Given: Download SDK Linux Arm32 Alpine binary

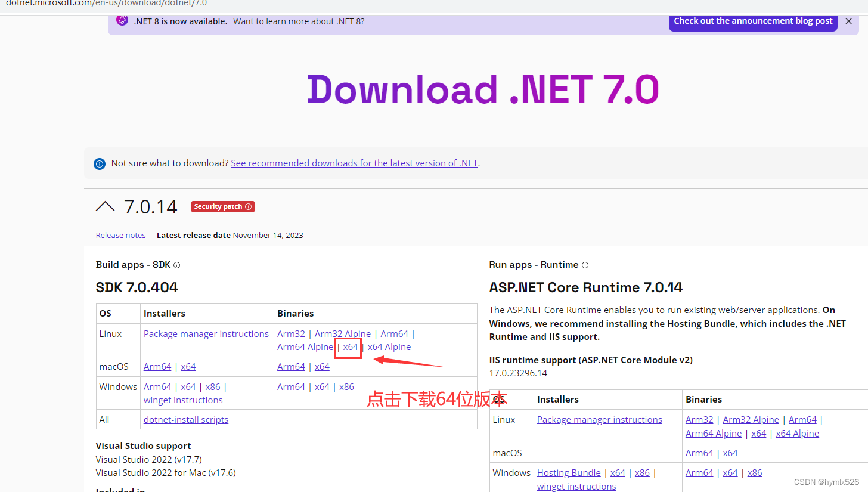Looking at the screenshot, I should click(x=343, y=333).
